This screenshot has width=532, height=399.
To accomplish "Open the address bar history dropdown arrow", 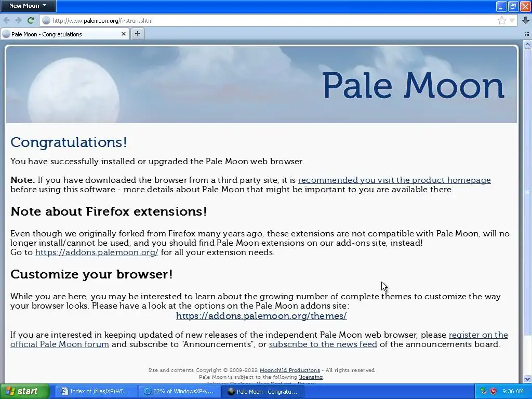I will point(512,21).
